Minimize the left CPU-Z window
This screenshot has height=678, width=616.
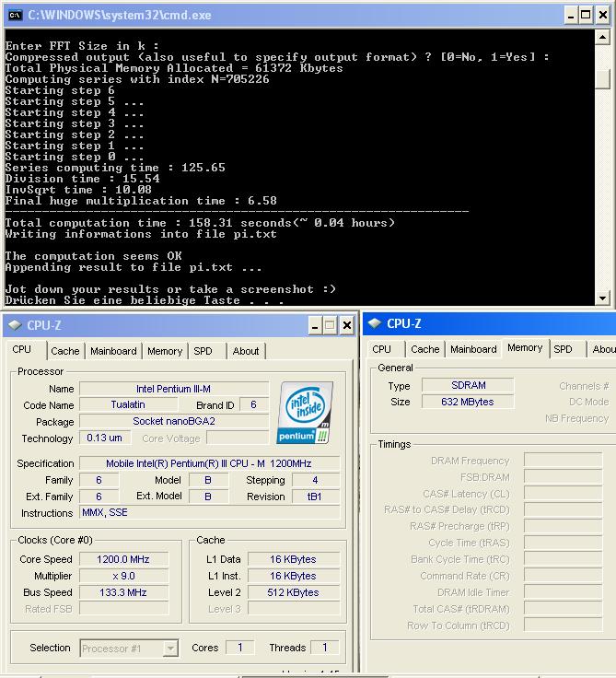(315, 325)
